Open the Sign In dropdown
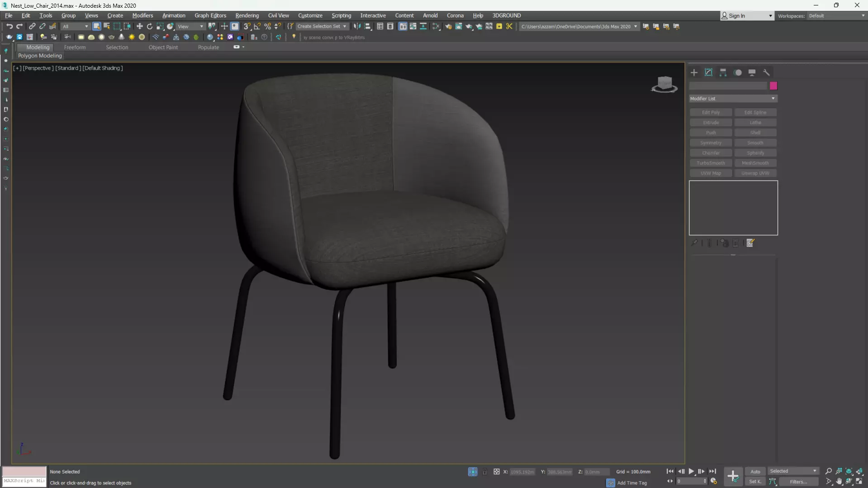868x488 pixels. (747, 16)
